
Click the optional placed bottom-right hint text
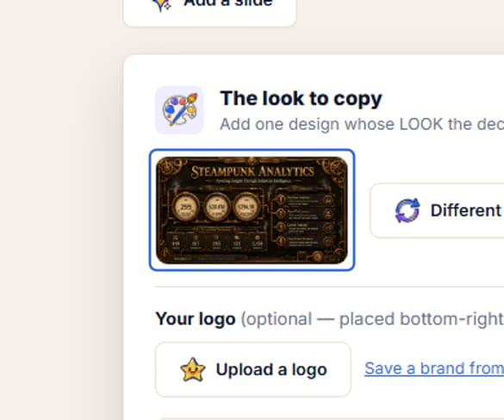point(372,319)
